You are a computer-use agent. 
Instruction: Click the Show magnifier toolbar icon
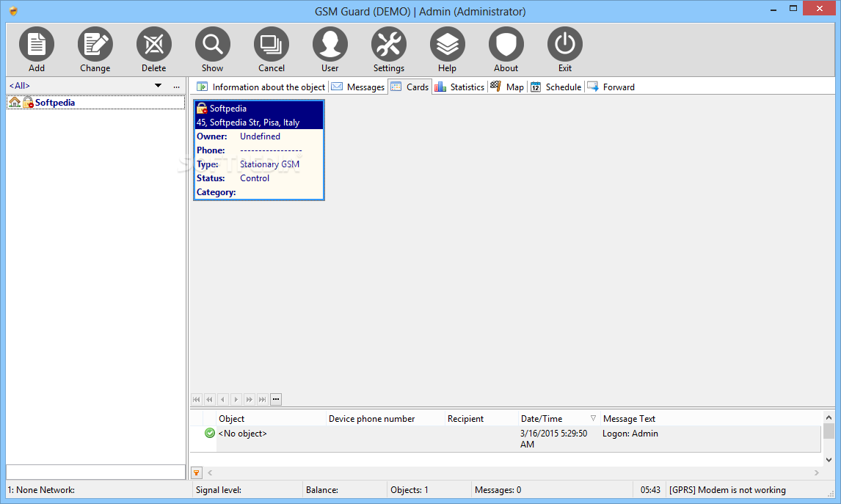pyautogui.click(x=212, y=44)
